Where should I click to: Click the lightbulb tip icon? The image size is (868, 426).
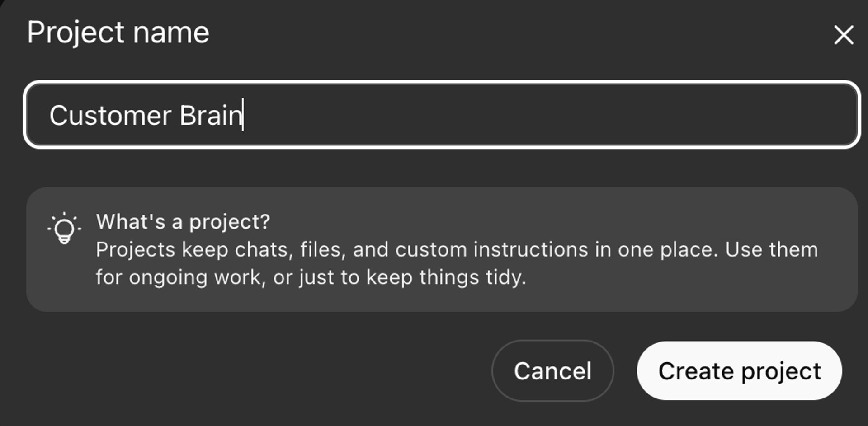64,228
